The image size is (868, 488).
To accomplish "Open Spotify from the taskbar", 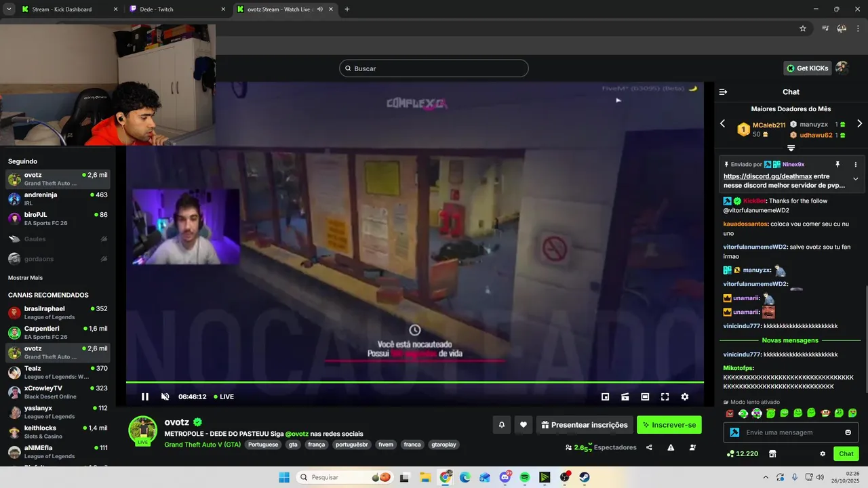I will coord(525,477).
